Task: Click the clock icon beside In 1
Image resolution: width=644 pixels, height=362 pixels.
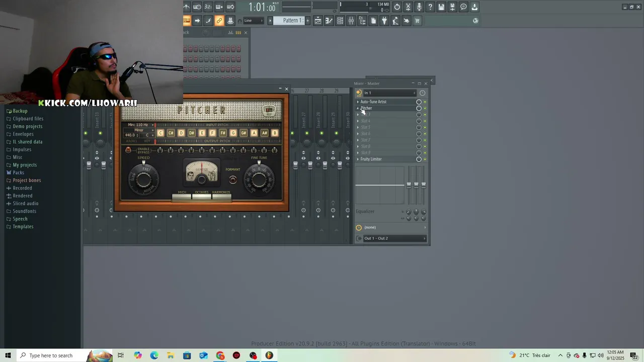Action: click(x=422, y=93)
